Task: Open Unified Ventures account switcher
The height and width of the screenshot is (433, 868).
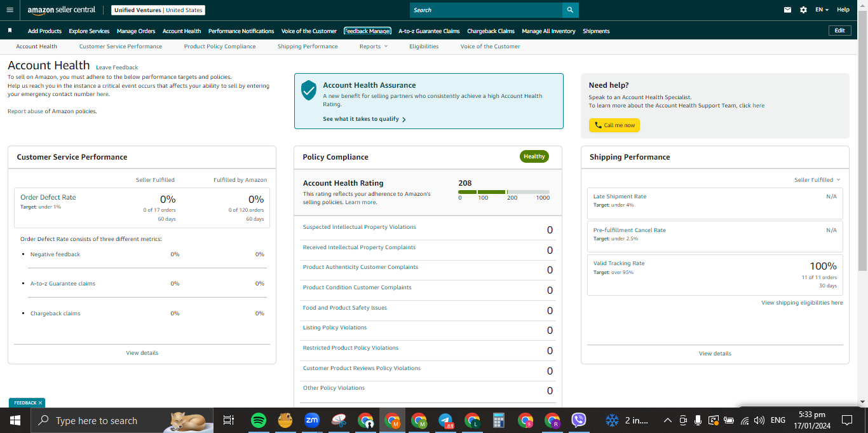Action: click(158, 10)
